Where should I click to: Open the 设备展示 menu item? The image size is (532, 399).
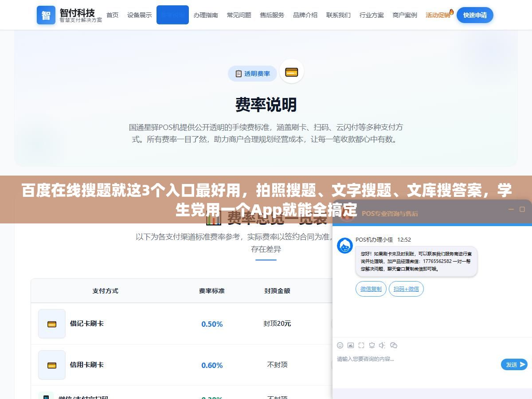(139, 15)
